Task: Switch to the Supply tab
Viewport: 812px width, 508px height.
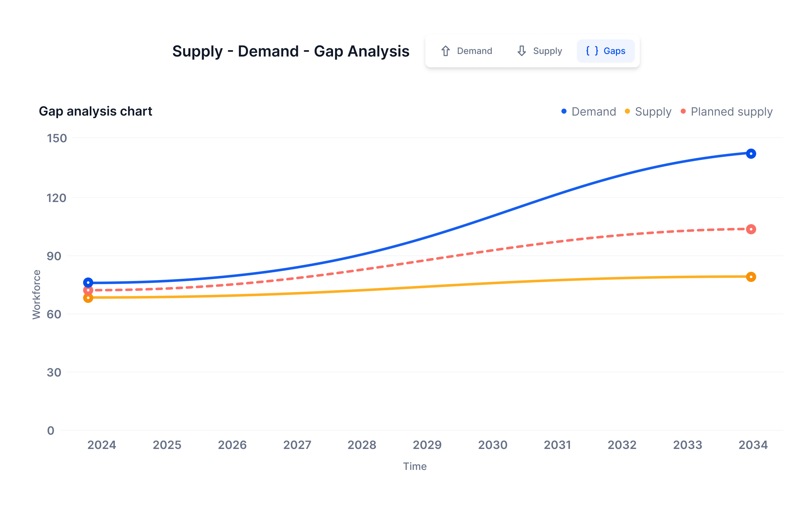Action: coord(539,51)
